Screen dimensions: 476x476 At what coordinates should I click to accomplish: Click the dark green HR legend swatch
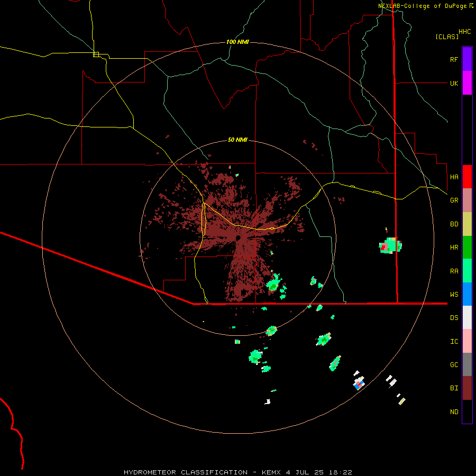point(467,248)
